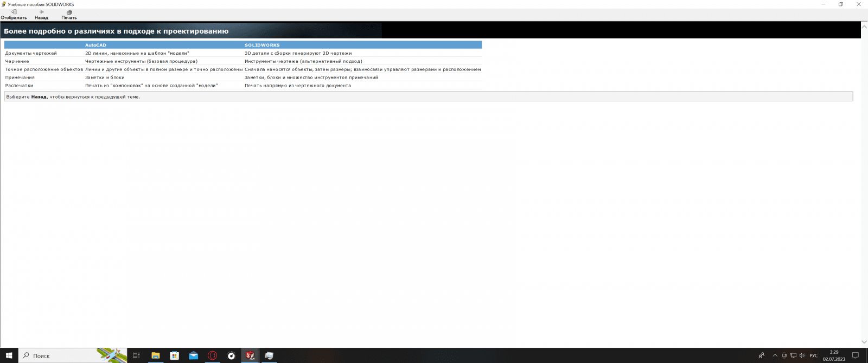The width and height of the screenshot is (868, 363).
Task: Click the scrollbar up arrow
Action: [x=864, y=26]
